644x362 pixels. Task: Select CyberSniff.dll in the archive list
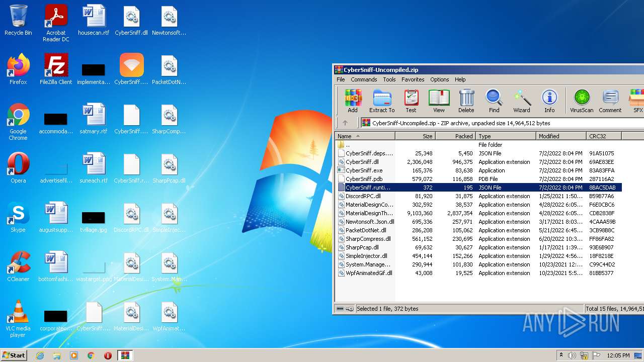pos(479,162)
